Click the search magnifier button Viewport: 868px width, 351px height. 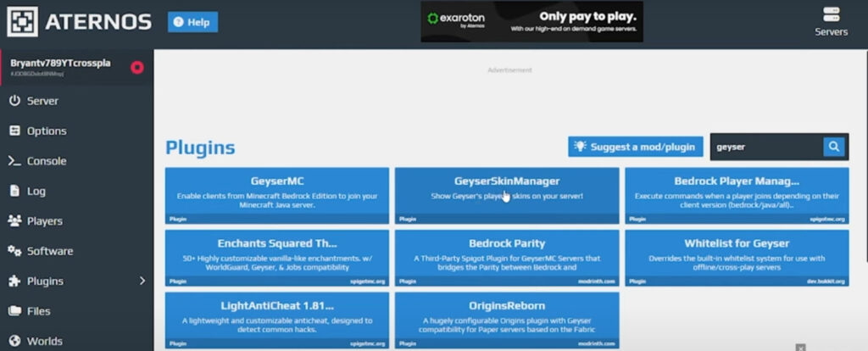[x=834, y=147]
